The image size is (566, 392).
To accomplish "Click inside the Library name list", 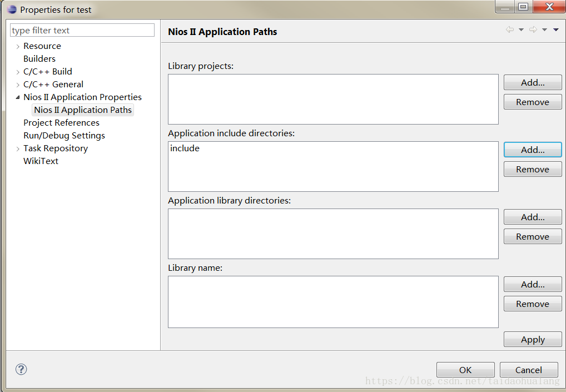I will tap(333, 302).
